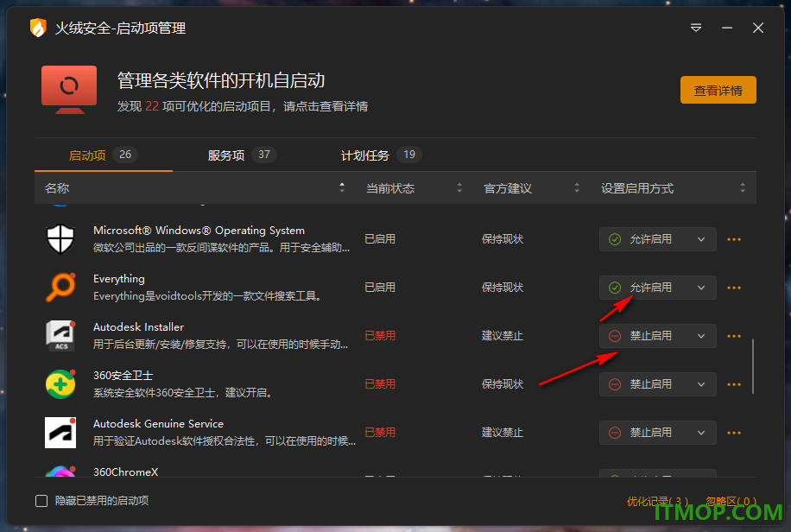This screenshot has width=791, height=532.
Task: Toggle 隐藏已禁用的启动项 checkbox
Action: pyautogui.click(x=41, y=501)
